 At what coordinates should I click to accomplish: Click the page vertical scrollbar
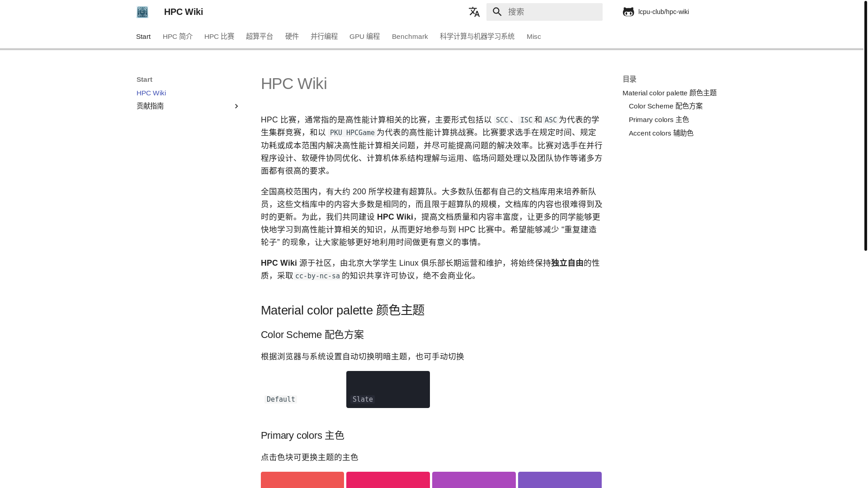(865, 126)
